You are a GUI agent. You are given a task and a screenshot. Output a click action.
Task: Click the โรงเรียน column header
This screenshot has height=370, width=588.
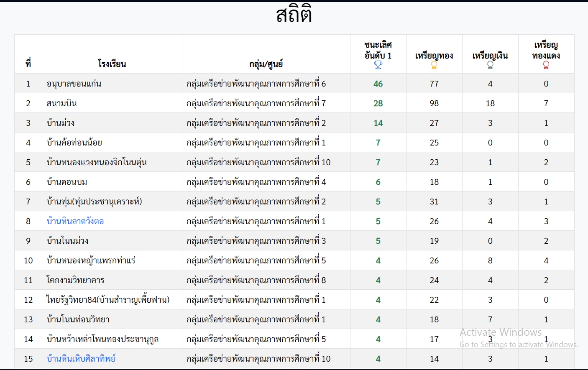112,64
